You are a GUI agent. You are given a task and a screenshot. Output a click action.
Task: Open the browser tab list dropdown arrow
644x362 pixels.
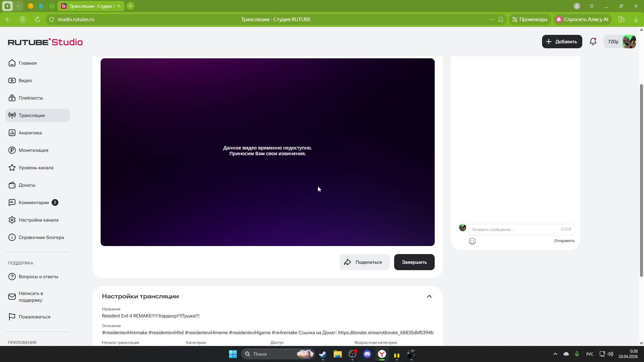click(18, 6)
